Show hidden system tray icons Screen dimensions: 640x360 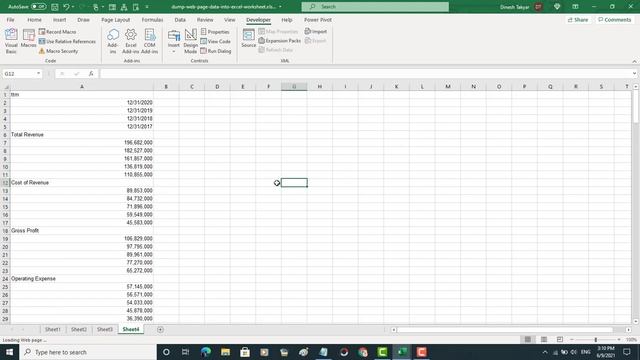[x=545, y=352]
